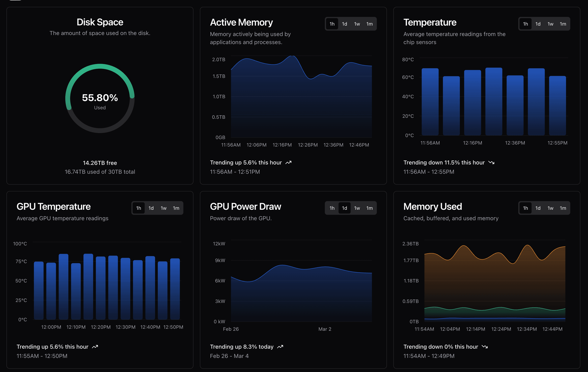The image size is (588, 372).
Task: Select the 1m tab on Memory Used
Action: 563,208
